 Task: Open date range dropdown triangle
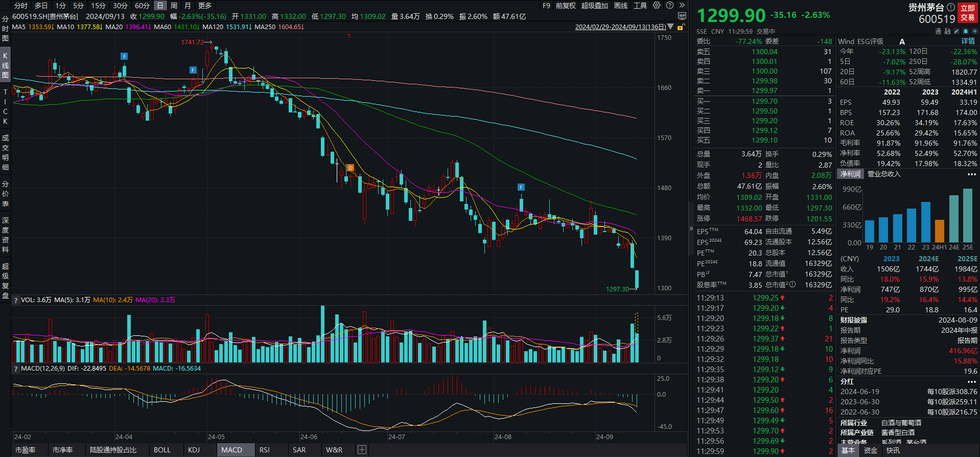[670, 27]
